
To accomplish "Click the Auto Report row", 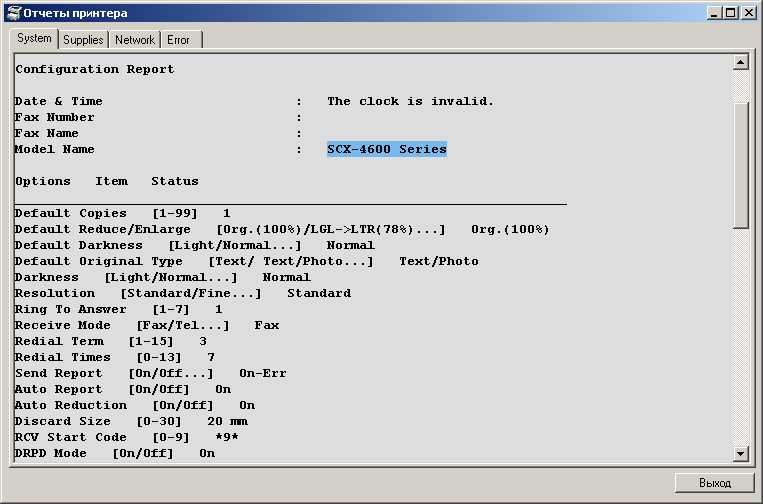I will (x=123, y=390).
